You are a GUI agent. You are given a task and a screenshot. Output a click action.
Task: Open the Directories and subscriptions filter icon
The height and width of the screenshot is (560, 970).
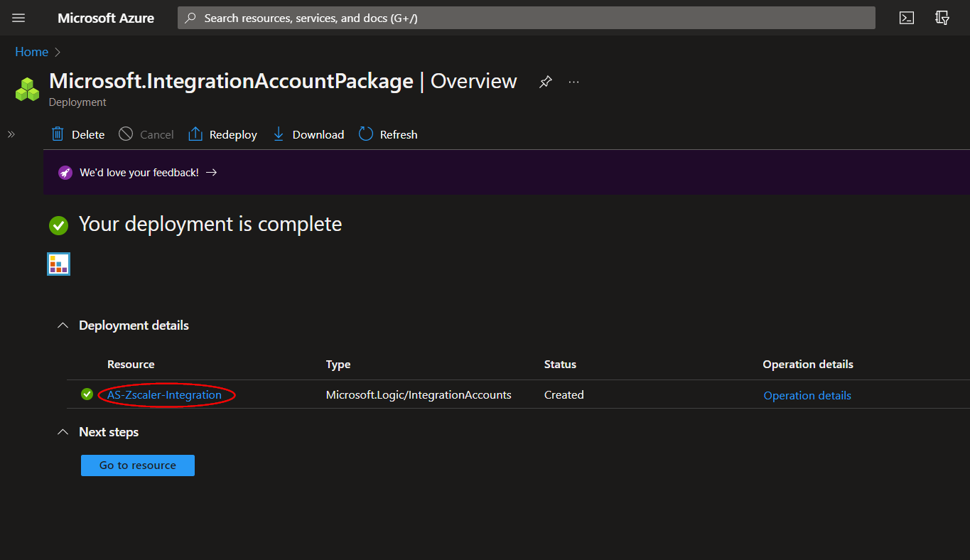943,18
